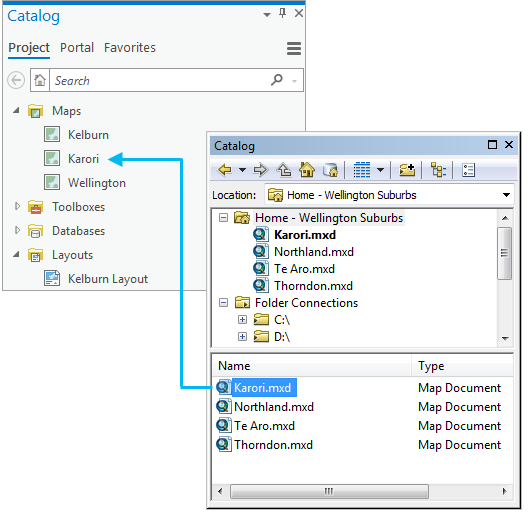This screenshot has height=517, width=528.
Task: Select the Maps folder label
Action: [x=66, y=110]
